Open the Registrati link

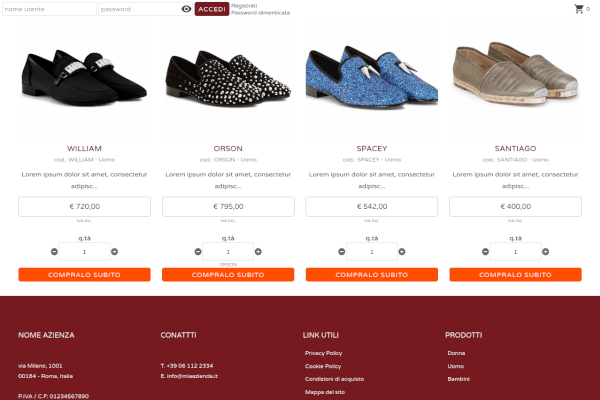(x=244, y=6)
